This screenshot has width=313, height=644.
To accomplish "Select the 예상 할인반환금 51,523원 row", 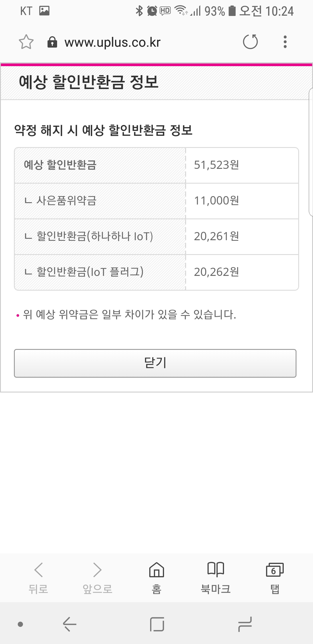I will click(x=156, y=165).
